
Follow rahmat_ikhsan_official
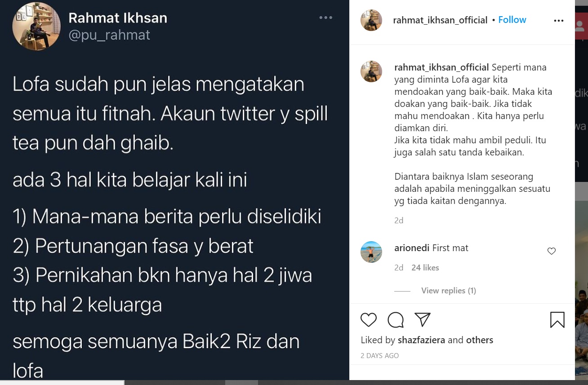[512, 20]
